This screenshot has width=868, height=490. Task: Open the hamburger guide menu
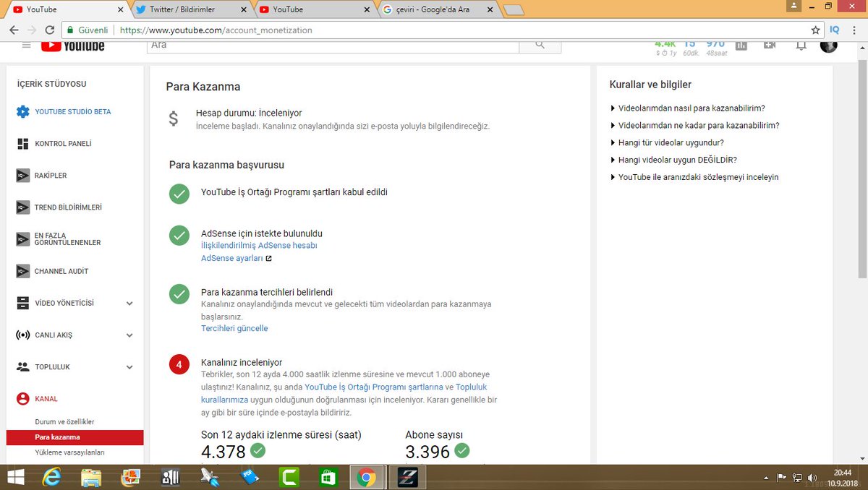(x=26, y=46)
